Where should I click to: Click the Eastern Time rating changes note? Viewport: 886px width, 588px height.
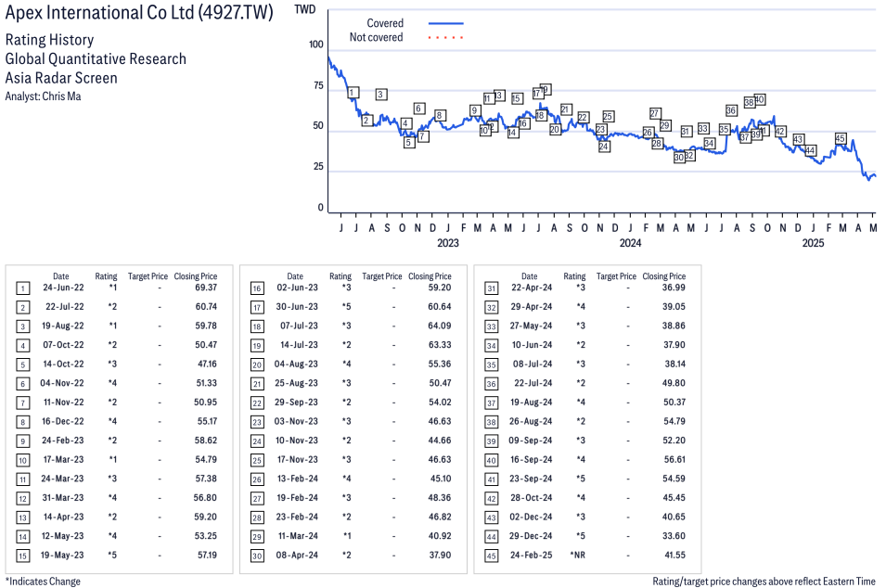click(x=764, y=582)
